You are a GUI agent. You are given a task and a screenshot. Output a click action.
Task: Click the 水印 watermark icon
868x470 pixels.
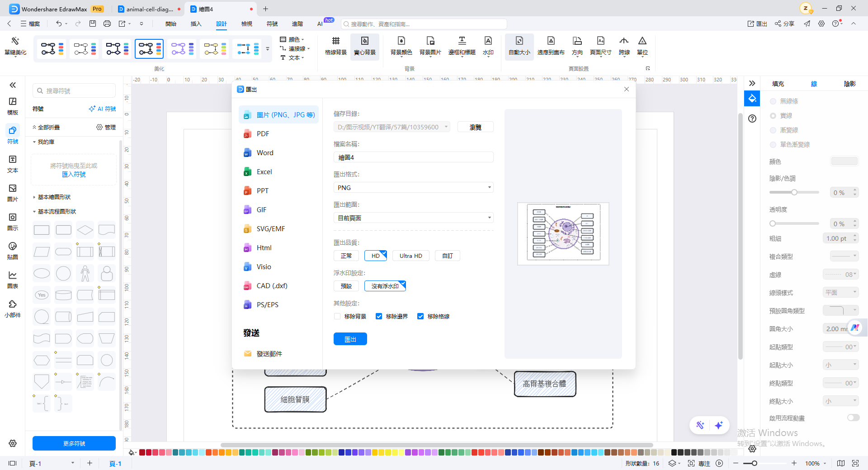[x=488, y=47]
